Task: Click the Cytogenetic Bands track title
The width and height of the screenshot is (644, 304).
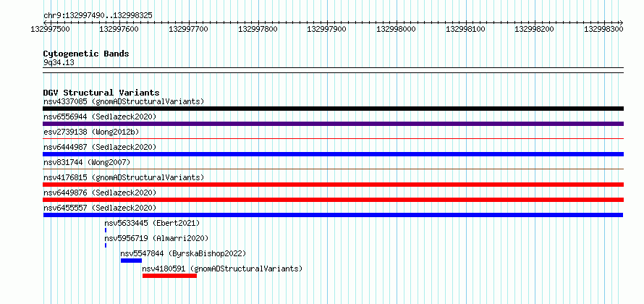Action: coord(86,54)
